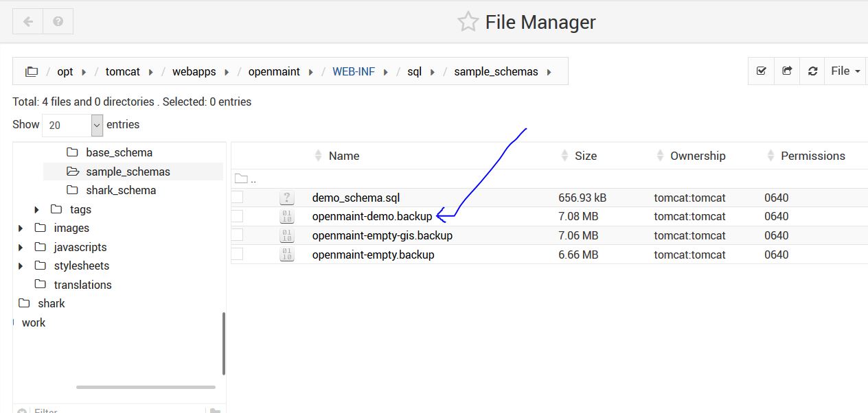868x413 pixels.
Task: Click the root folder breadcrumb icon
Action: point(32,71)
